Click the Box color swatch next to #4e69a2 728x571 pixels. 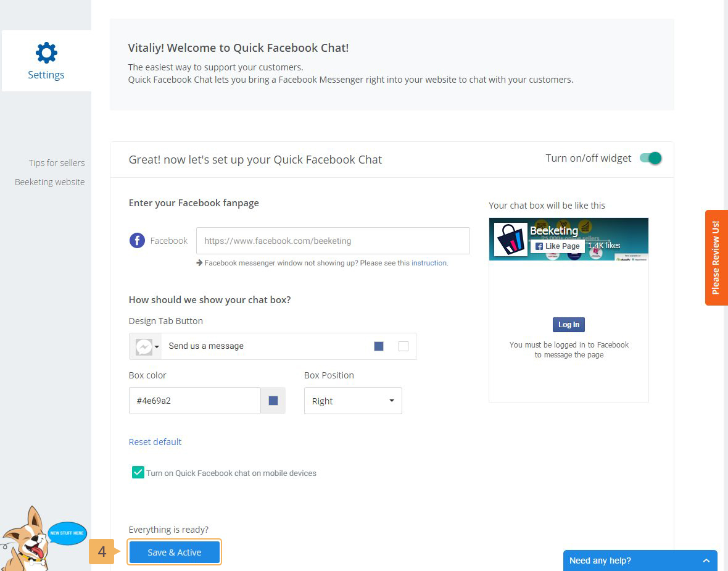pyautogui.click(x=273, y=401)
